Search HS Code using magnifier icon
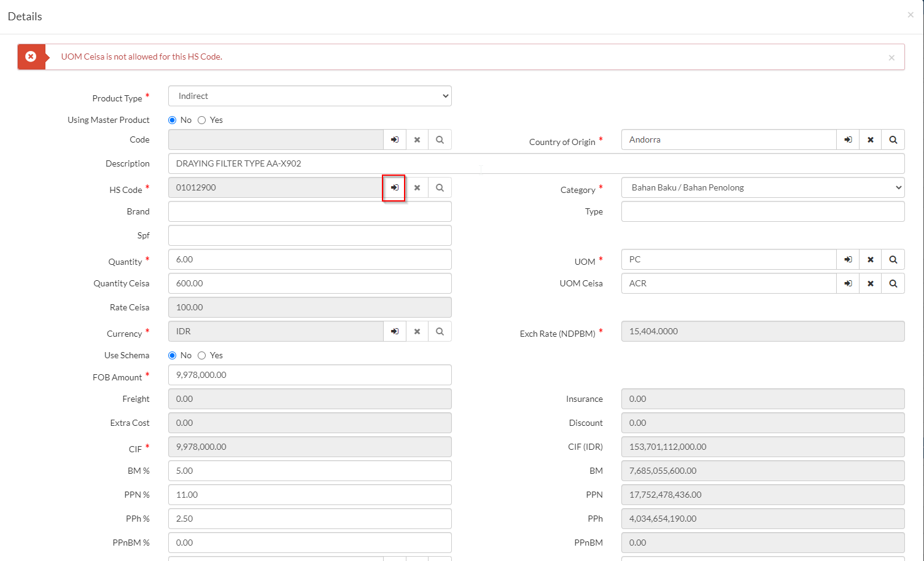This screenshot has height=561, width=924. coord(440,188)
